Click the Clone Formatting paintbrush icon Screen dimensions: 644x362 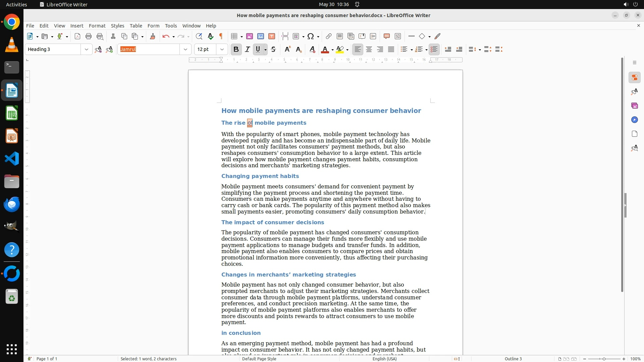coord(152,36)
